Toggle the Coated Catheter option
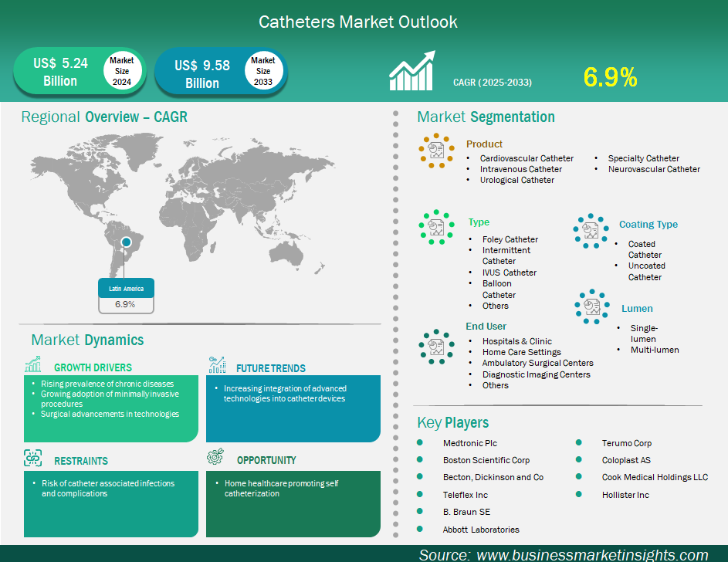 tap(646, 249)
